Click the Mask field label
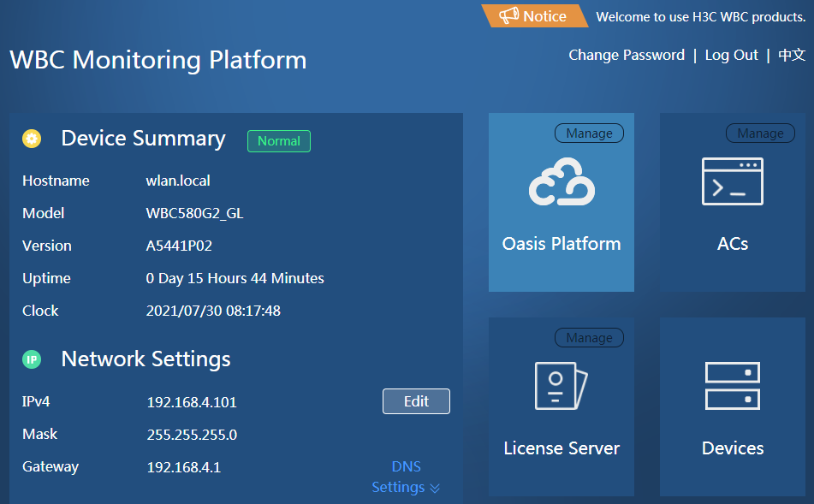Viewport: 814px width, 504px height. pos(40,434)
